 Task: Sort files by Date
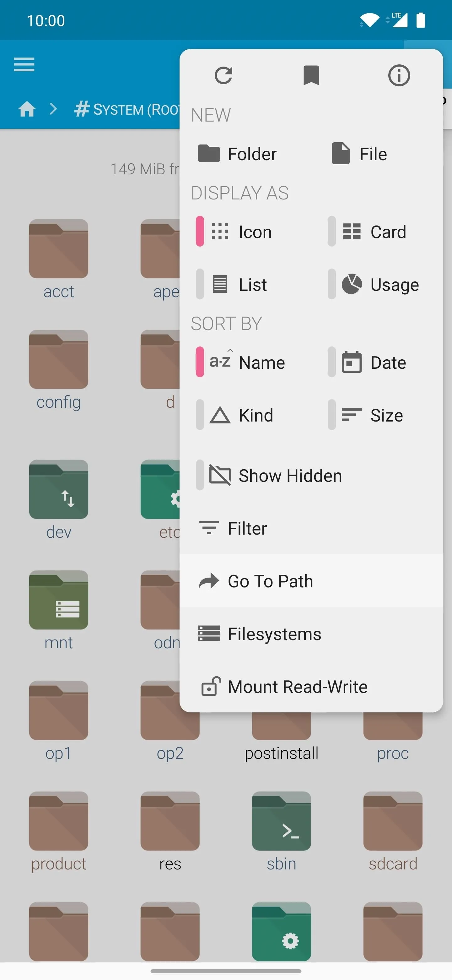pyautogui.click(x=374, y=362)
